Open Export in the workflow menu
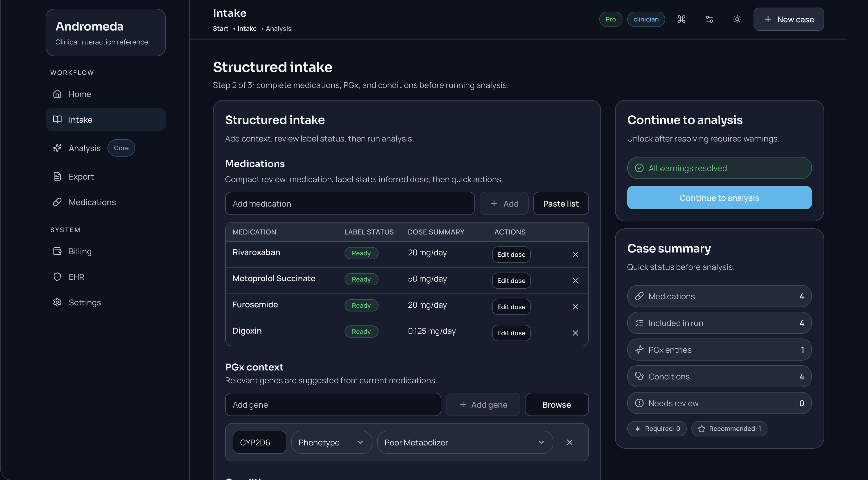 point(81,176)
